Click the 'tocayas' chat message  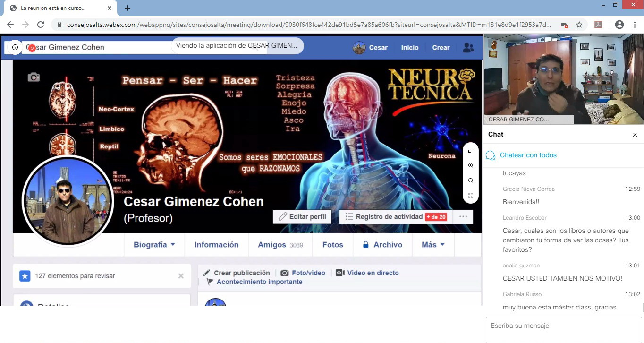coord(514,173)
